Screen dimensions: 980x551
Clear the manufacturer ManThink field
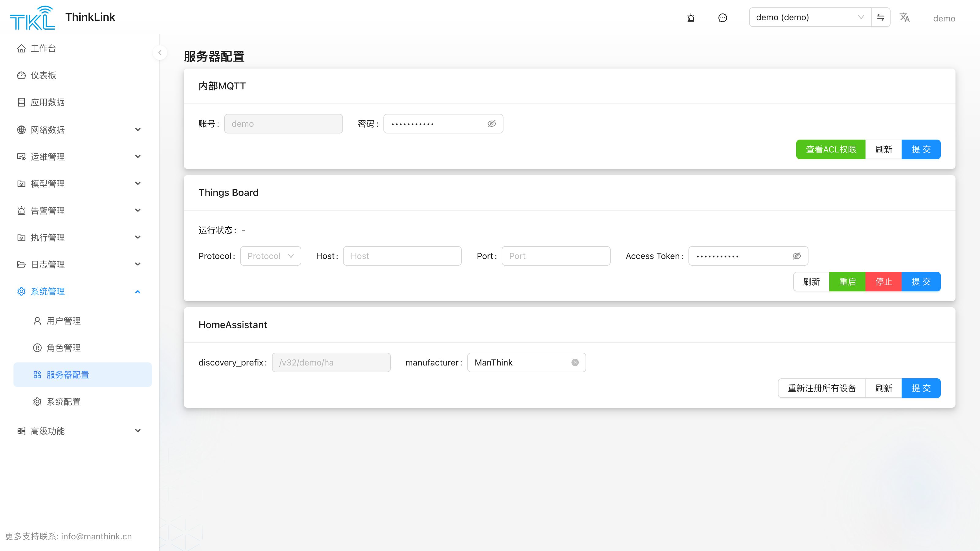point(575,362)
